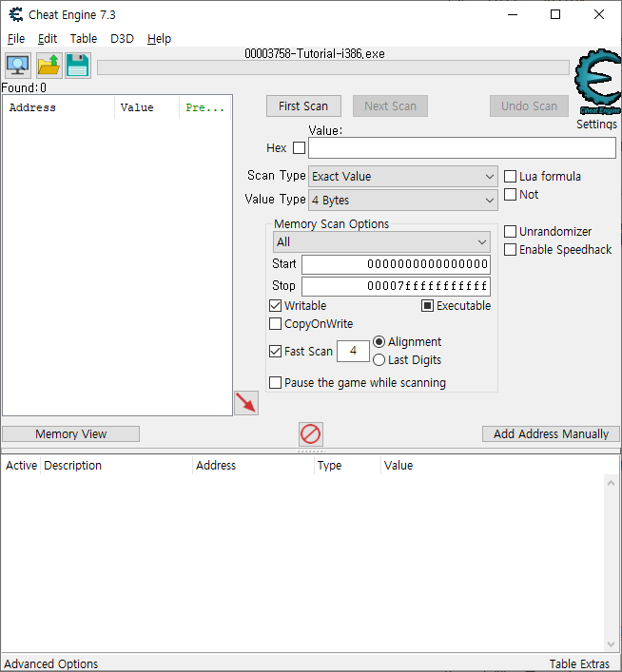The image size is (622, 672).
Task: Click the Fast Scan alignment value field
Action: (353, 351)
